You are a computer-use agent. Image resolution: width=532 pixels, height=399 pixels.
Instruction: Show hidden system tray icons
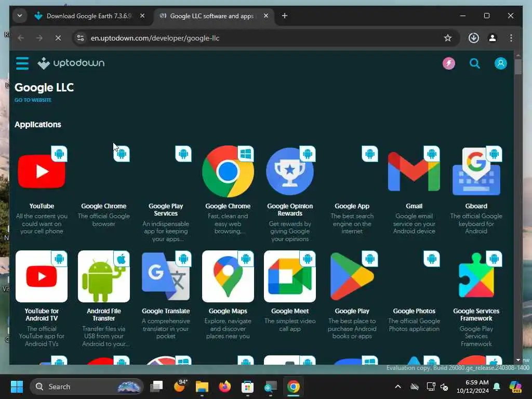(x=397, y=387)
